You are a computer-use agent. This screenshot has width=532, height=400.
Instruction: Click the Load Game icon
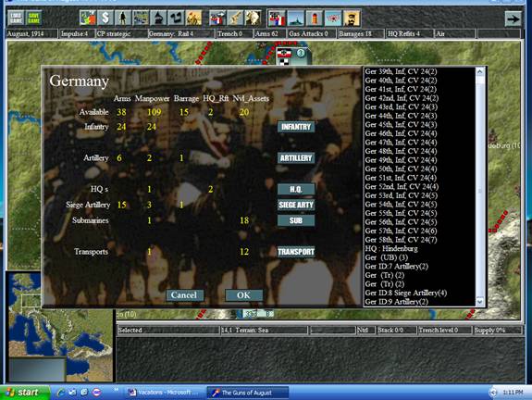pos(16,18)
